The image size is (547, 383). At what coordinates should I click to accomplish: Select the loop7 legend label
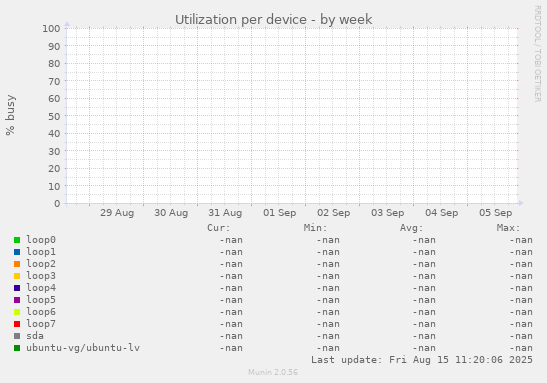[x=41, y=324]
